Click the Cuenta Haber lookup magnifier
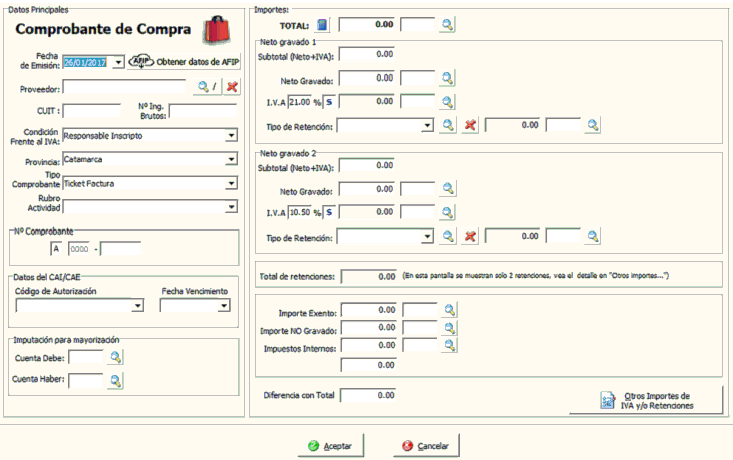733x460 pixels. pyautogui.click(x=115, y=379)
